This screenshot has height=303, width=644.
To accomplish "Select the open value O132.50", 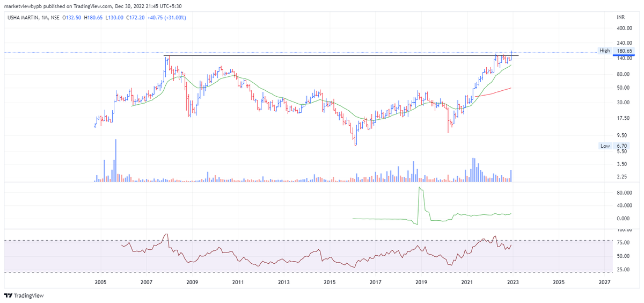I will (71, 18).
